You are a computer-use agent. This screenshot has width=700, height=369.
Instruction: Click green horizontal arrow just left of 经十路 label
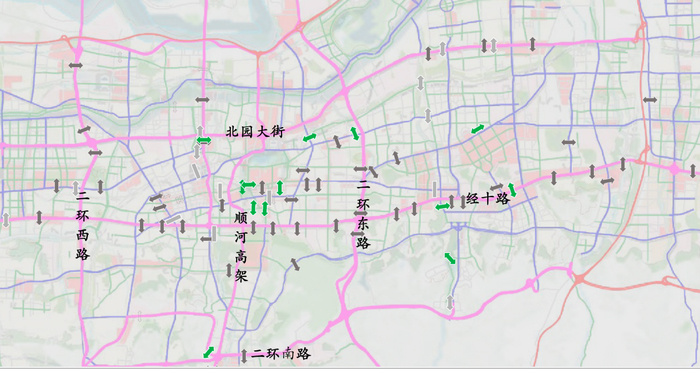coord(443,206)
